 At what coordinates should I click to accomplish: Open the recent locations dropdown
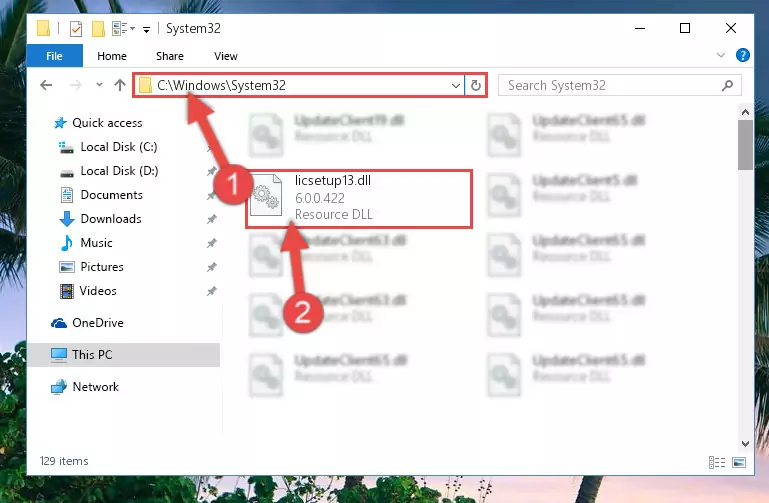pos(99,85)
